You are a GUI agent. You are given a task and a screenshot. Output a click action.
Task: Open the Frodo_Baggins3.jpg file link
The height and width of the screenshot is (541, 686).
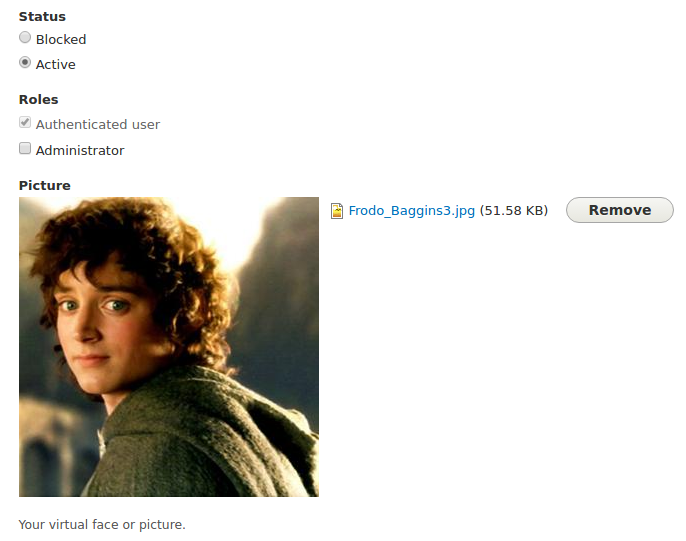click(411, 211)
